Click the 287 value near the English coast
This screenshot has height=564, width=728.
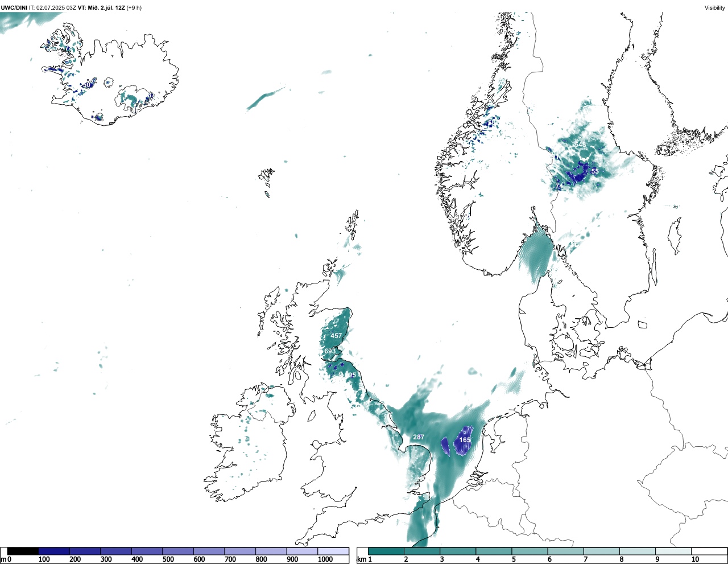pos(419,437)
